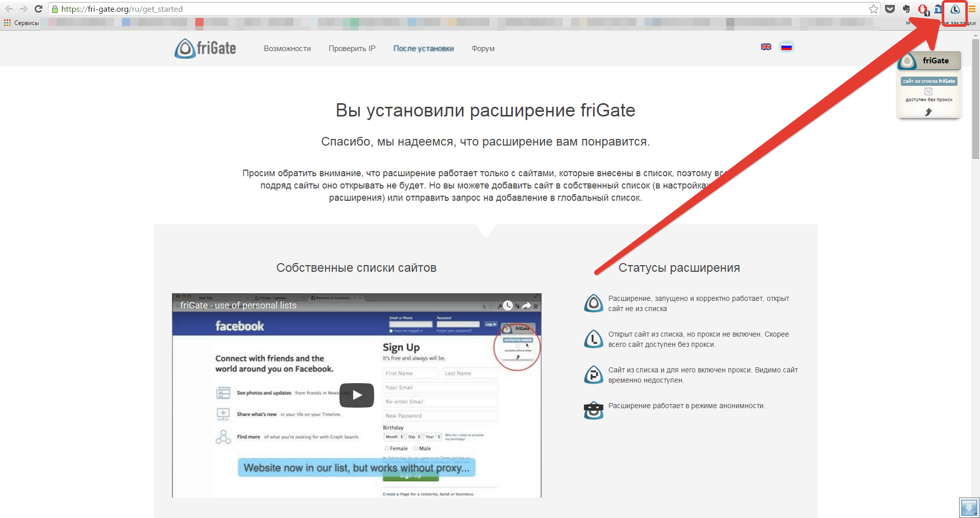This screenshot has width=980, height=518.
Task: Switch site language via the British flag
Action: pyautogui.click(x=766, y=47)
